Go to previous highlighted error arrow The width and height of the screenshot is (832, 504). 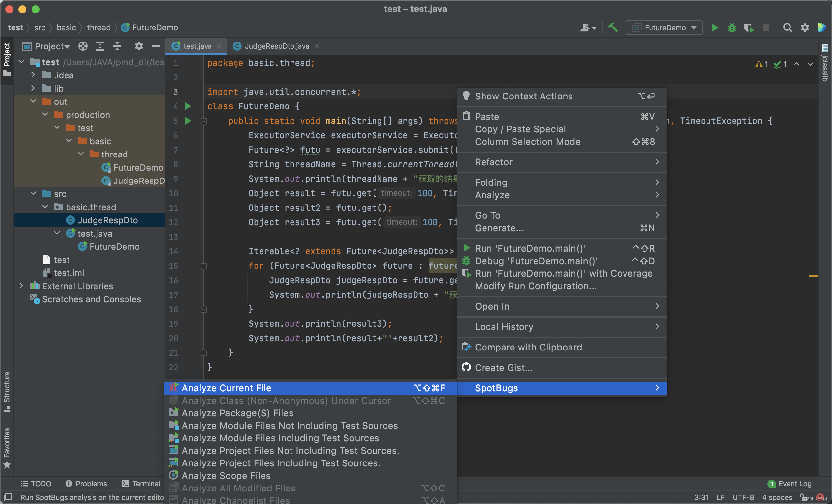pos(796,64)
